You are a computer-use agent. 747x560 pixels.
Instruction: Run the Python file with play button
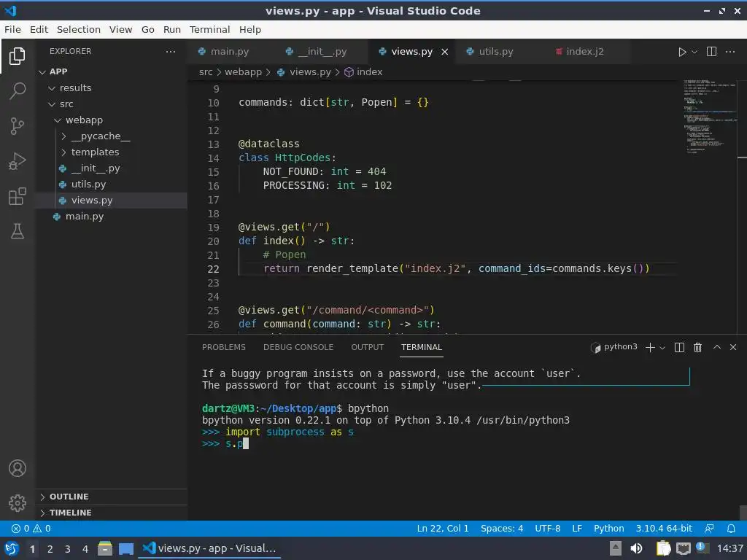(682, 52)
